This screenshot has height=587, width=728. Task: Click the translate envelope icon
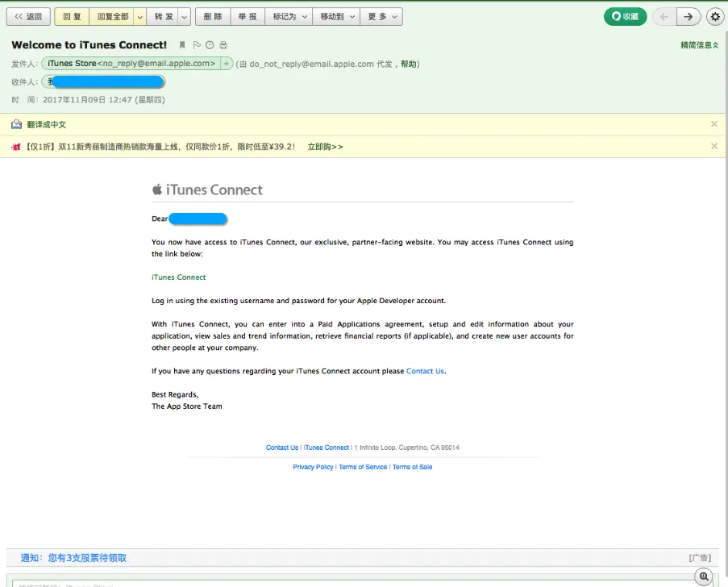coord(17,124)
